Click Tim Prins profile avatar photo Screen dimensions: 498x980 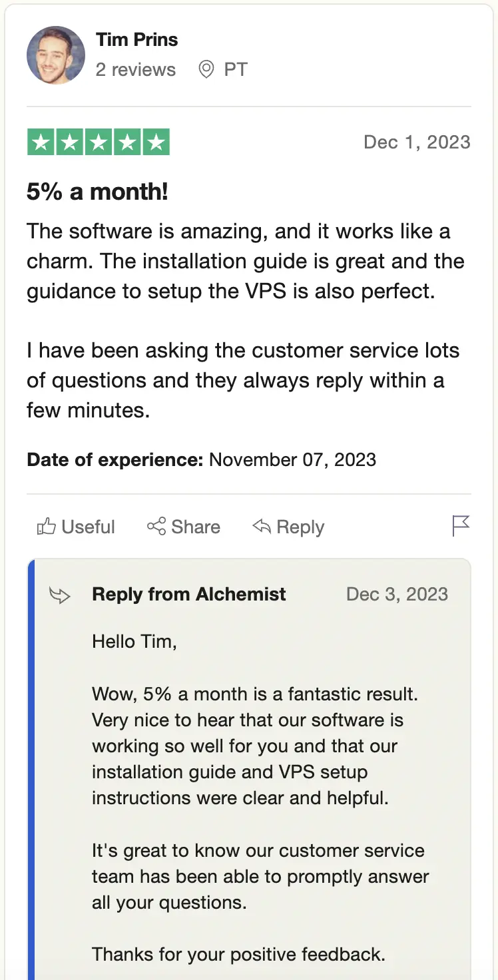click(x=56, y=55)
